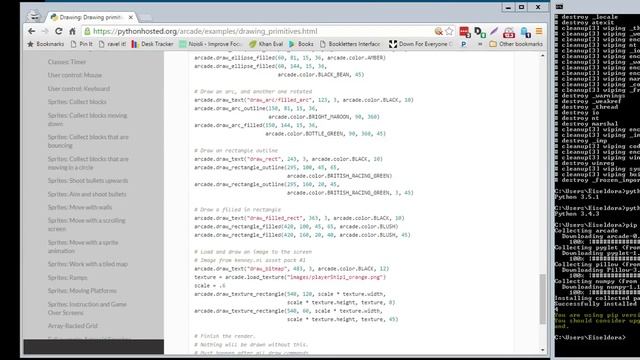
Task: Open the browser home page
Action: click(72, 31)
